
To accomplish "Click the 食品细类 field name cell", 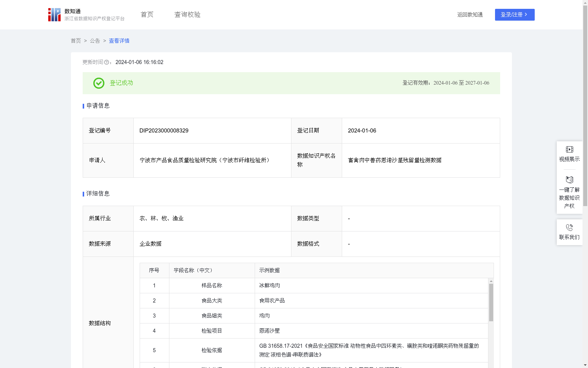I will pyautogui.click(x=212, y=316).
